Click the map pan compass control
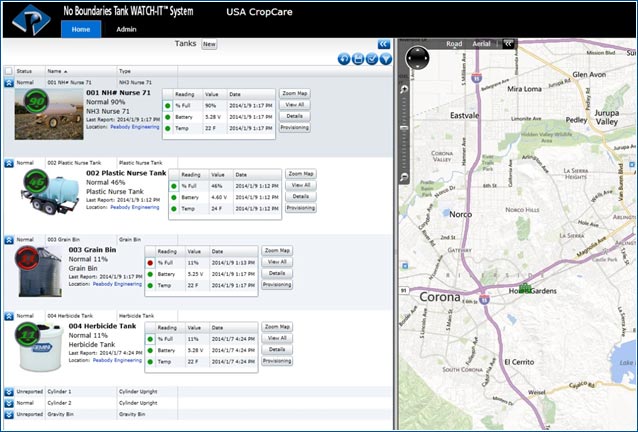638x432 pixels. click(x=417, y=58)
